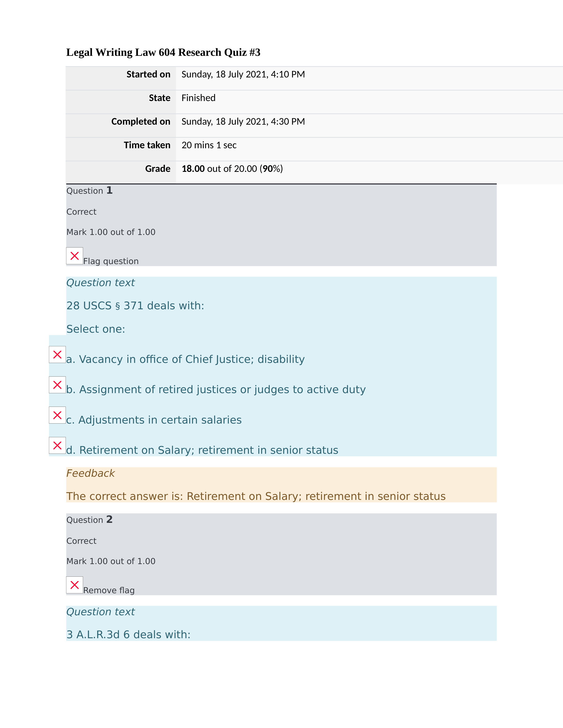The height and width of the screenshot is (728, 563).
Task: Click the Select one: label
Action: pos(96,329)
